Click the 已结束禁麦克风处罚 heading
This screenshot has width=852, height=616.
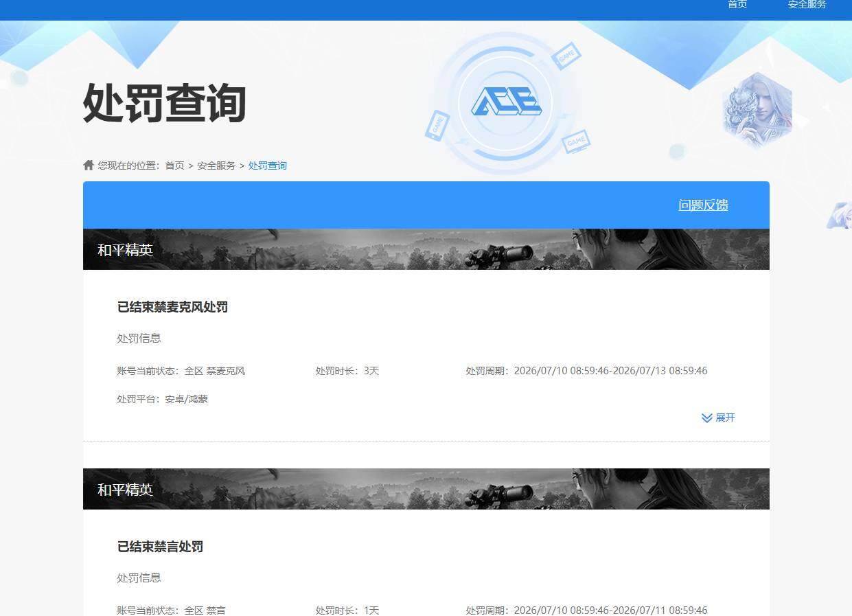(x=172, y=307)
